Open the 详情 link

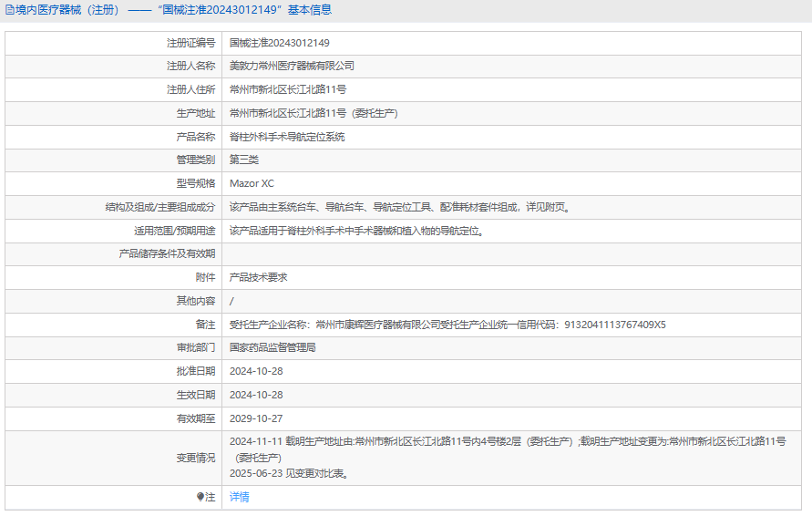tap(239, 497)
